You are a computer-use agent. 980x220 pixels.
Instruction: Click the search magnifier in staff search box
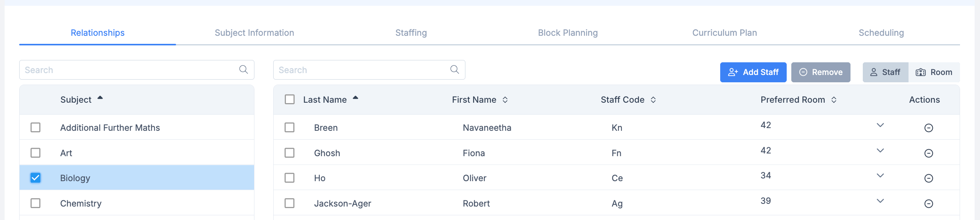[x=455, y=70]
